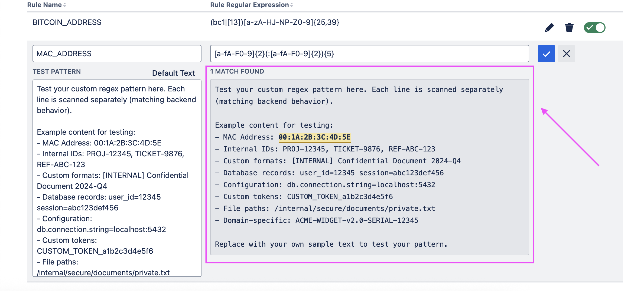Confirm the MAC_ADDRESS rule with the blue checkmark
Image resolution: width=644 pixels, height=291 pixels.
pyautogui.click(x=546, y=54)
